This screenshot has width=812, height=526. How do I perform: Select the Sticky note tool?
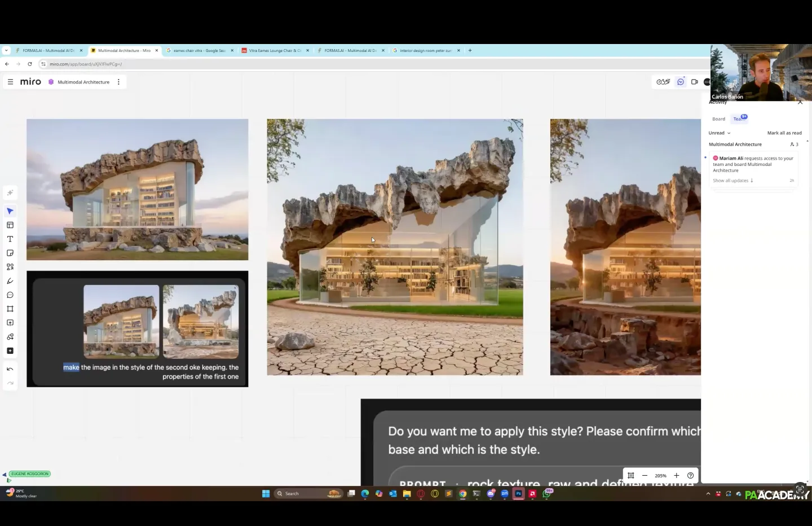tap(10, 253)
